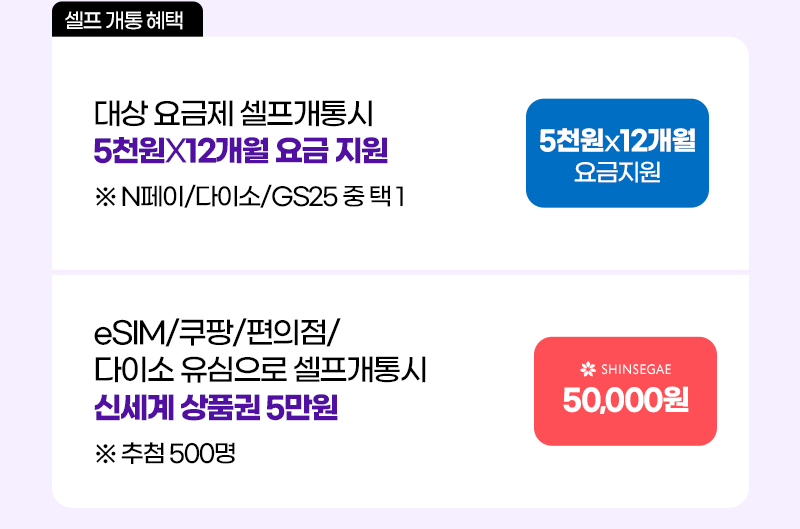800x529 pixels.
Task: Click the ※ 추첨 500명 note
Action: 165,454
